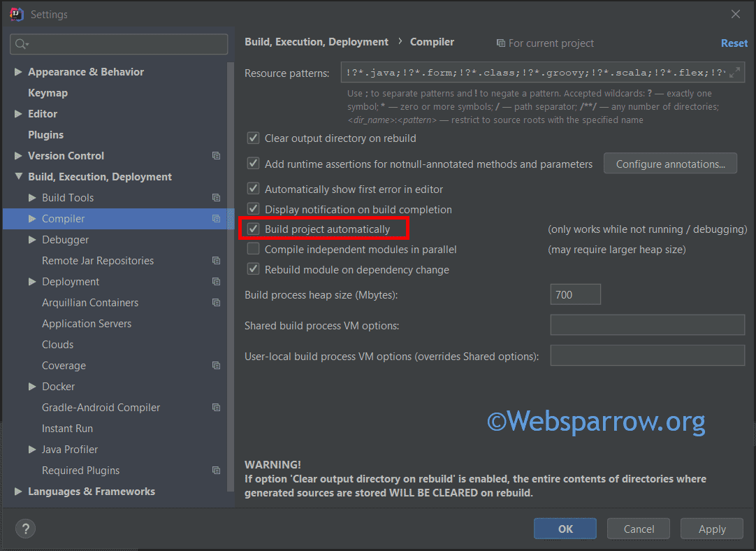This screenshot has width=756, height=551.
Task: Select 'Build, Execution, Deployment' in the breadcrumb
Action: [x=316, y=41]
